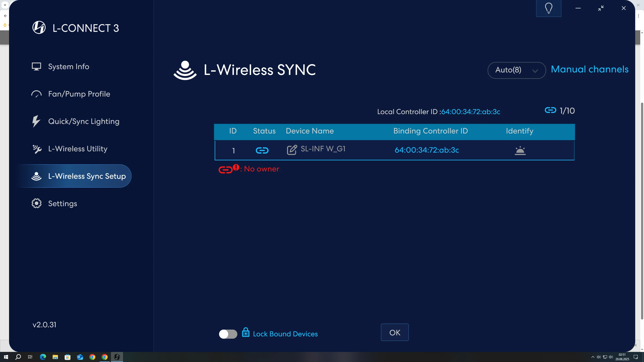Open the Settings page
The height and width of the screenshot is (362, 644).
click(62, 204)
